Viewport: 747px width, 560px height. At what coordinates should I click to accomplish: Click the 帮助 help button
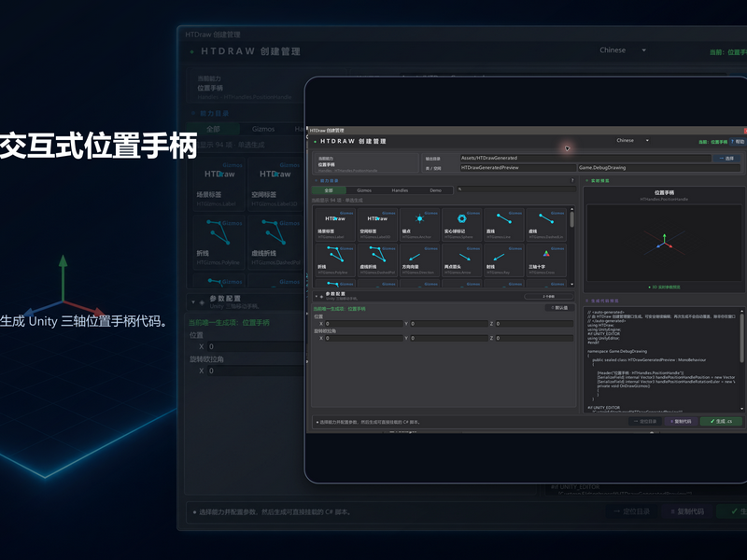click(x=738, y=142)
